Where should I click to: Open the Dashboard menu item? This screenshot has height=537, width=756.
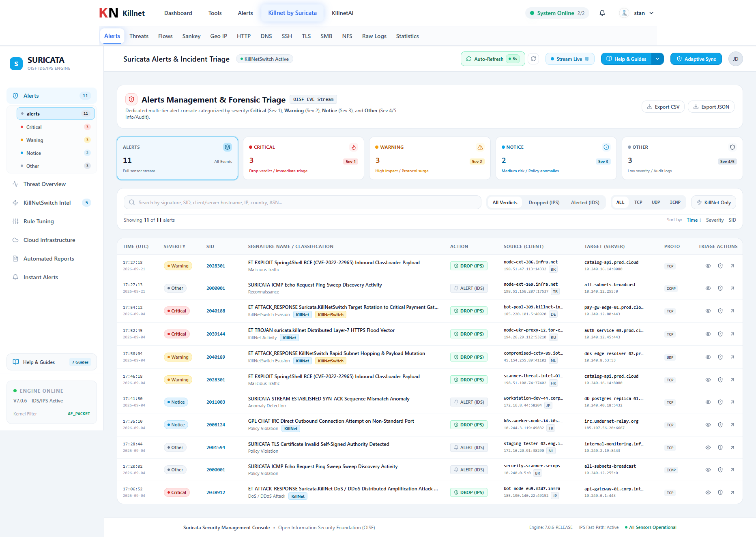pos(178,13)
